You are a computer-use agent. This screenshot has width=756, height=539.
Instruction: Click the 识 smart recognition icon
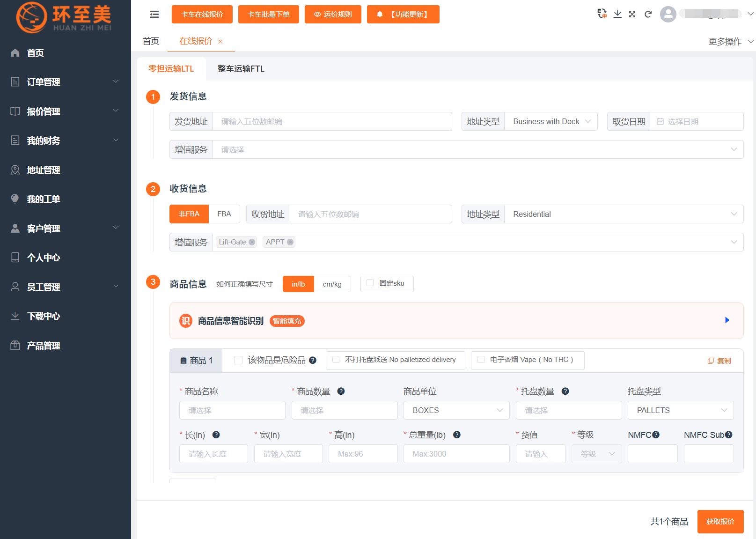pyautogui.click(x=186, y=321)
